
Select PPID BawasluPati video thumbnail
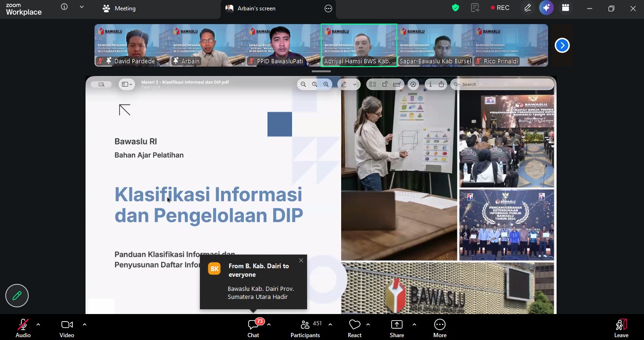point(283,45)
